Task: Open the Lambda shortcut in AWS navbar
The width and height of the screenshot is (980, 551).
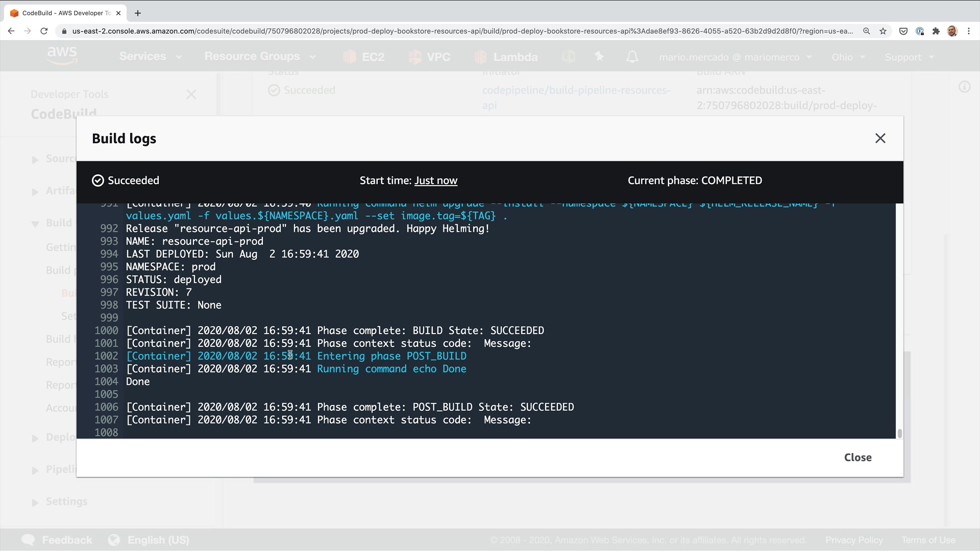Action: [506, 57]
